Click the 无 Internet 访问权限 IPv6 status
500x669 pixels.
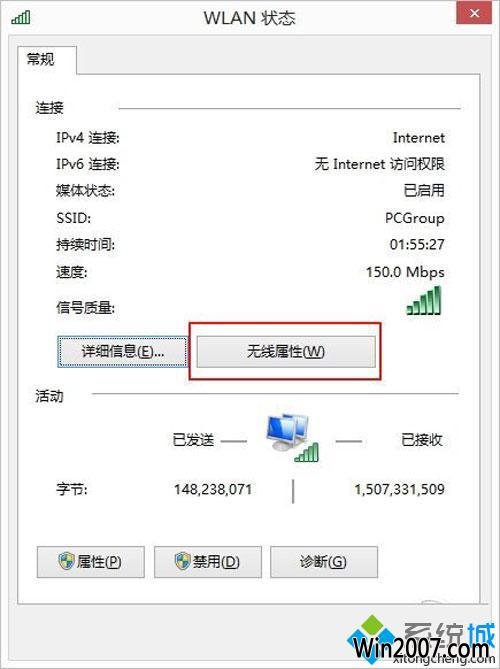380,164
